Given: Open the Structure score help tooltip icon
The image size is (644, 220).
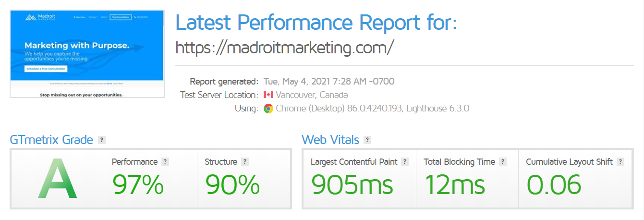Looking at the screenshot, I should click(245, 162).
